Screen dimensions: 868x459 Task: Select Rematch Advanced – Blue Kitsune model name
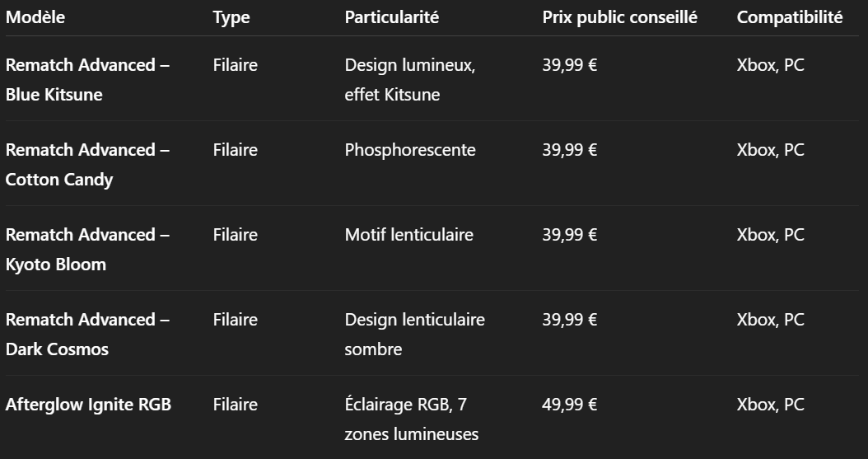87,79
